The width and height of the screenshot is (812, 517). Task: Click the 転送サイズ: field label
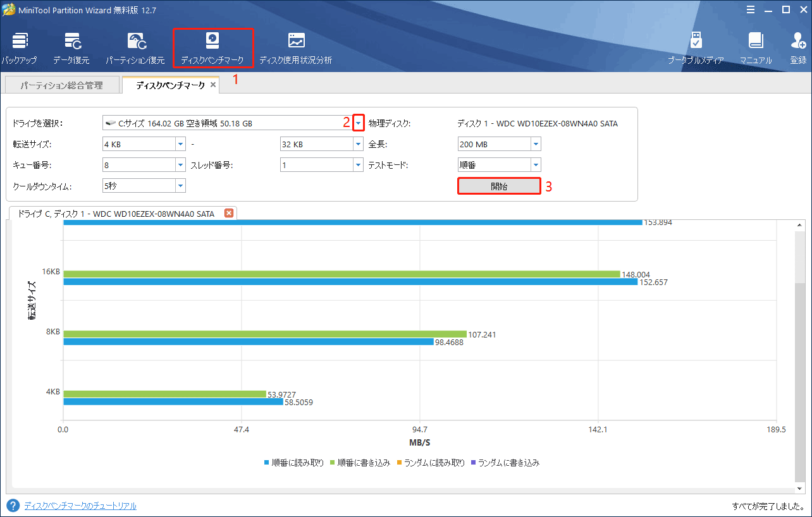[x=32, y=144]
